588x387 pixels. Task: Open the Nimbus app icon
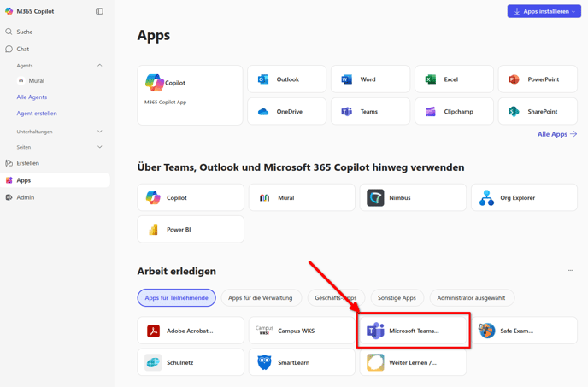pos(375,197)
